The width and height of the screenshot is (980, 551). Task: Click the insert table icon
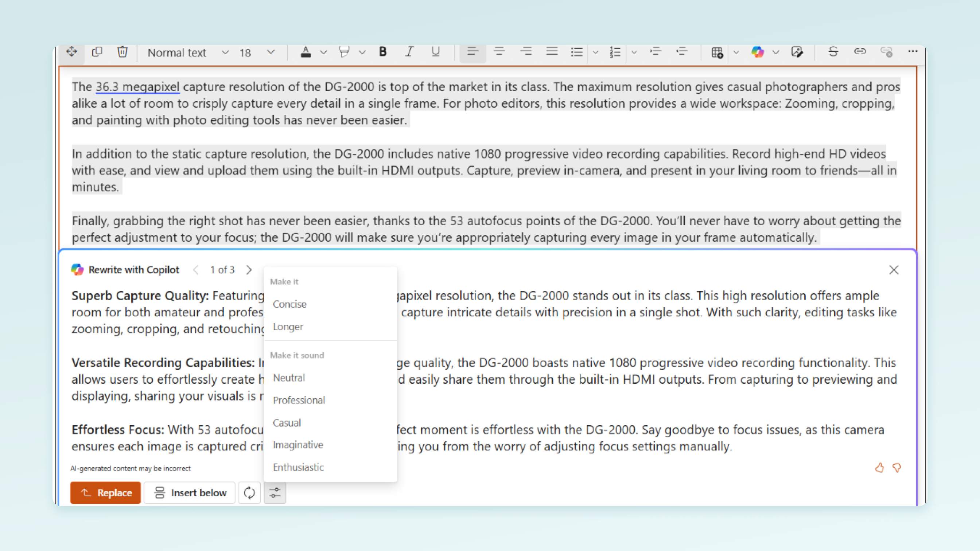click(x=717, y=52)
